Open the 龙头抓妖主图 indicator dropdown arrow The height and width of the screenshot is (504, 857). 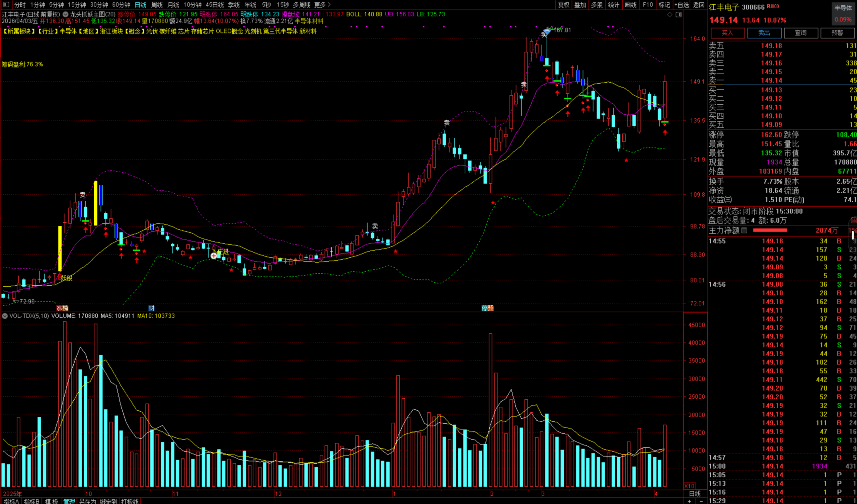point(65,15)
